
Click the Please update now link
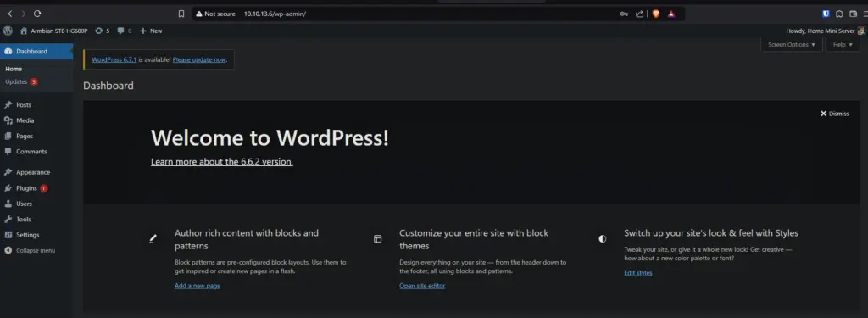[x=199, y=60]
